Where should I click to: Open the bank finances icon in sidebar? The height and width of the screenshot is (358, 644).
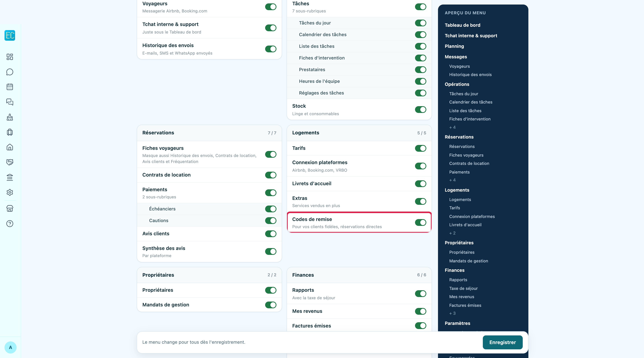click(10, 177)
